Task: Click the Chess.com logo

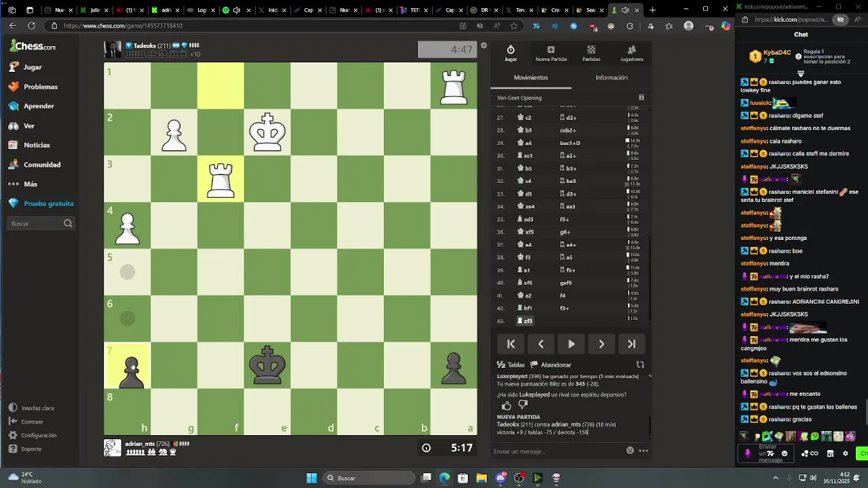Action: tap(33, 46)
